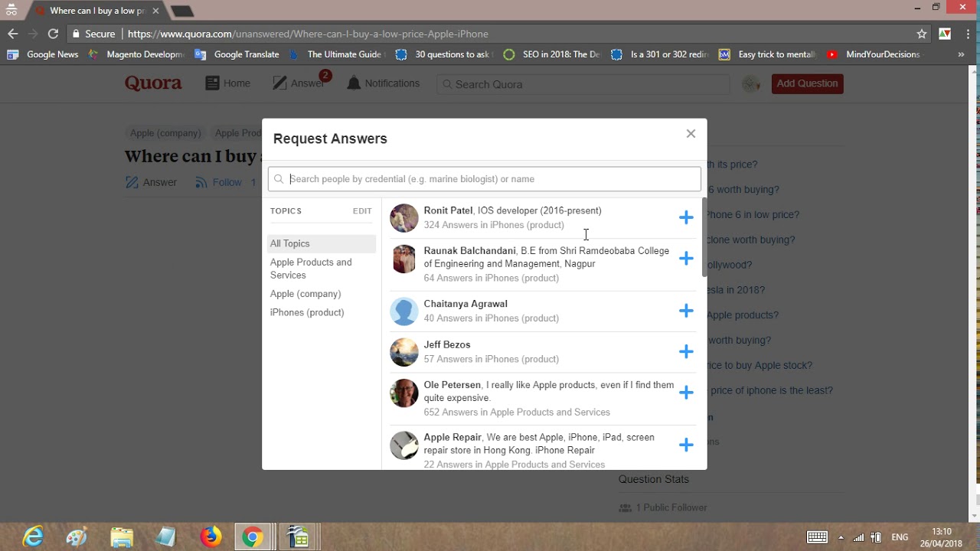Click the Search Quora box

click(583, 84)
